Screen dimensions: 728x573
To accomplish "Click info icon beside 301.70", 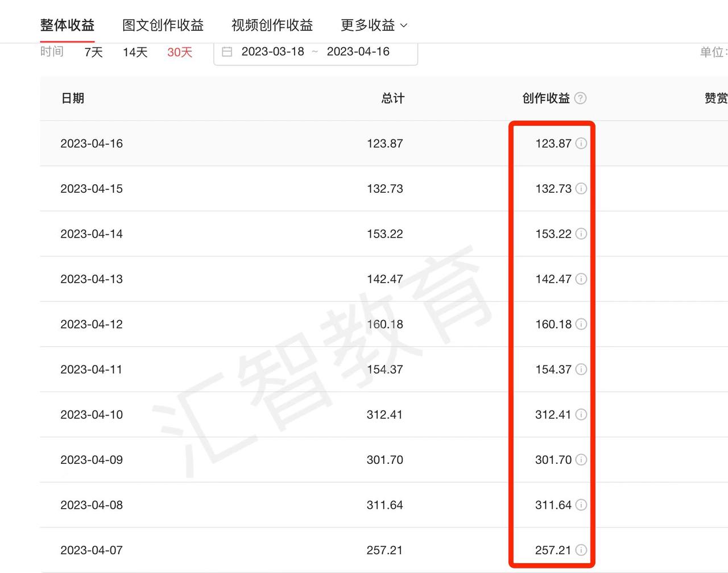I will point(581,460).
